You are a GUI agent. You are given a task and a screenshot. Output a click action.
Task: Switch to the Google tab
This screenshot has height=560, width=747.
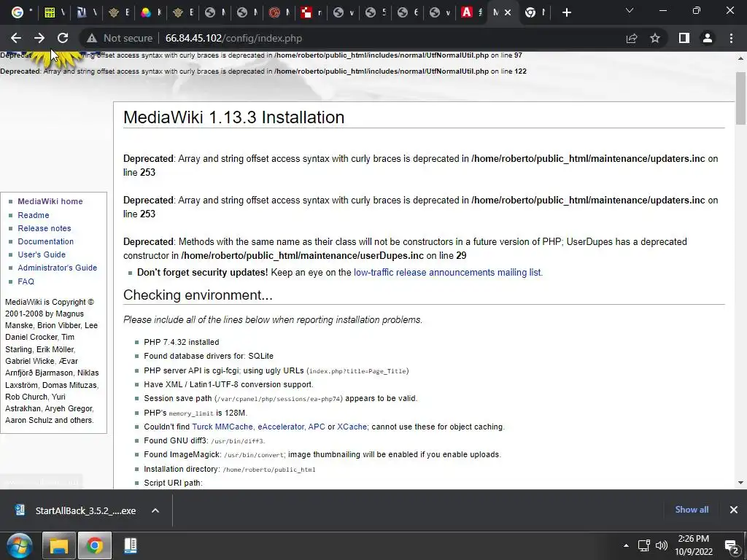tap(21, 13)
